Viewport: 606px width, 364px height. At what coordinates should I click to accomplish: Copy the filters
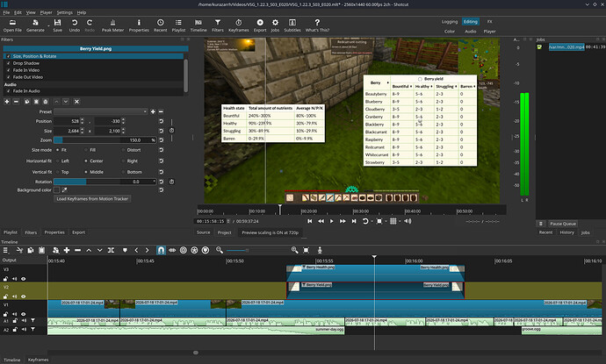27,102
